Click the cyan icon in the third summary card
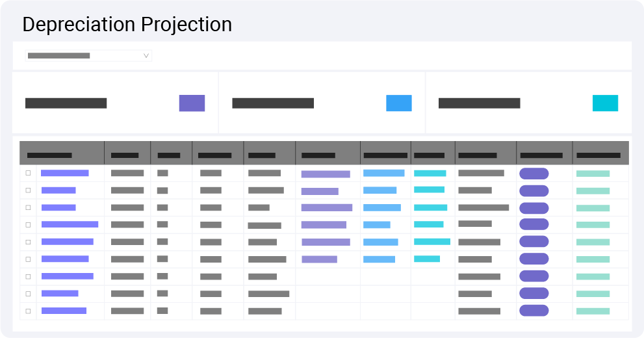Image resolution: width=644 pixels, height=338 pixels. [x=605, y=103]
